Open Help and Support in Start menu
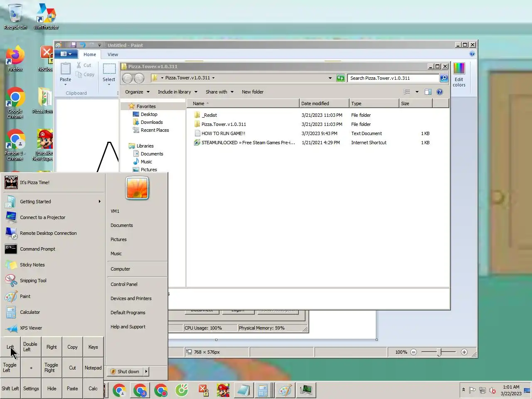 click(137, 327)
